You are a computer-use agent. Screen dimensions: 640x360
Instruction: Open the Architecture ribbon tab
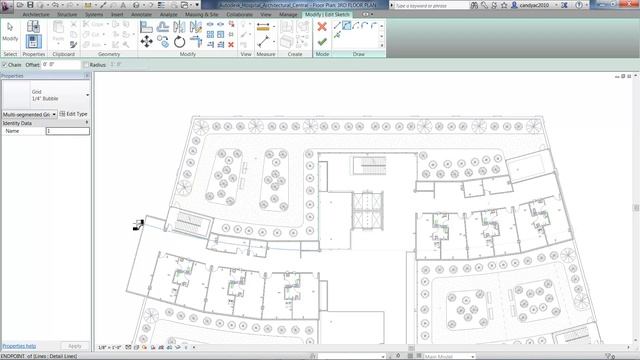(x=36, y=14)
